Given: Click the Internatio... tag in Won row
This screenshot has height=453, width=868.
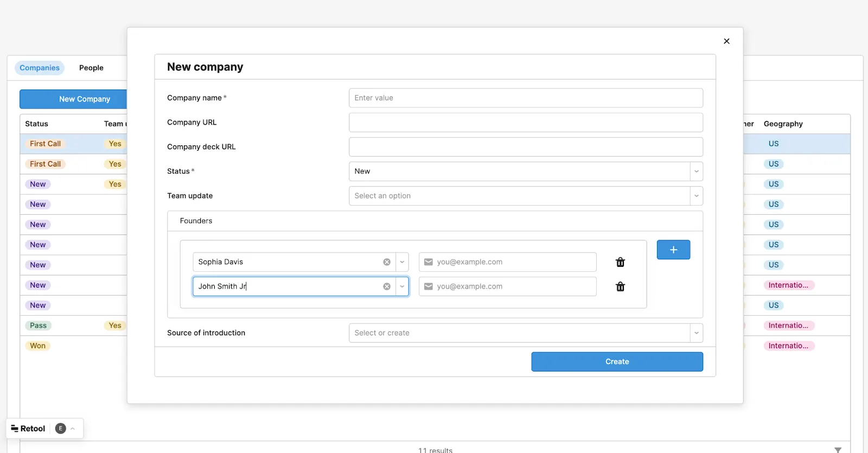Looking at the screenshot, I should click(788, 346).
